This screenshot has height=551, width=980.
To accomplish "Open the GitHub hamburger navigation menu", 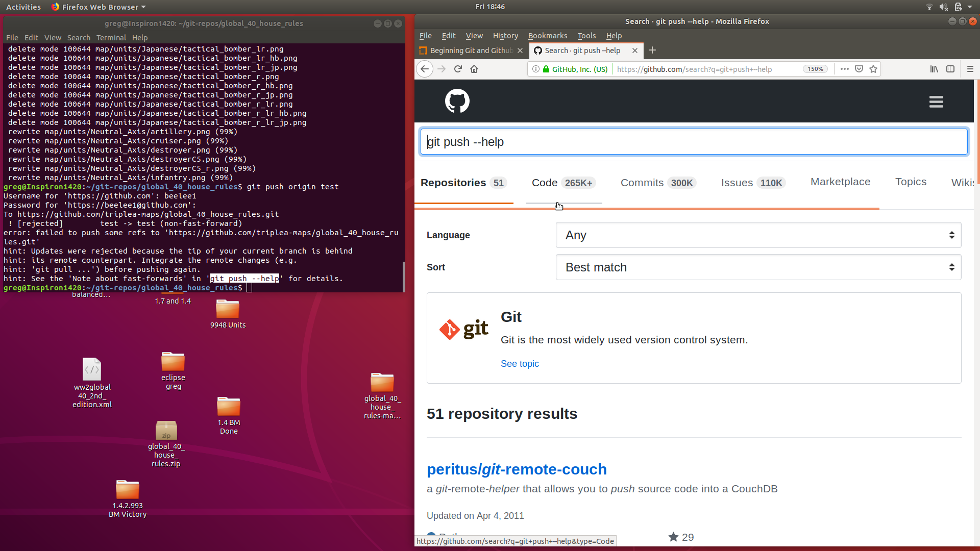I will coord(936,102).
